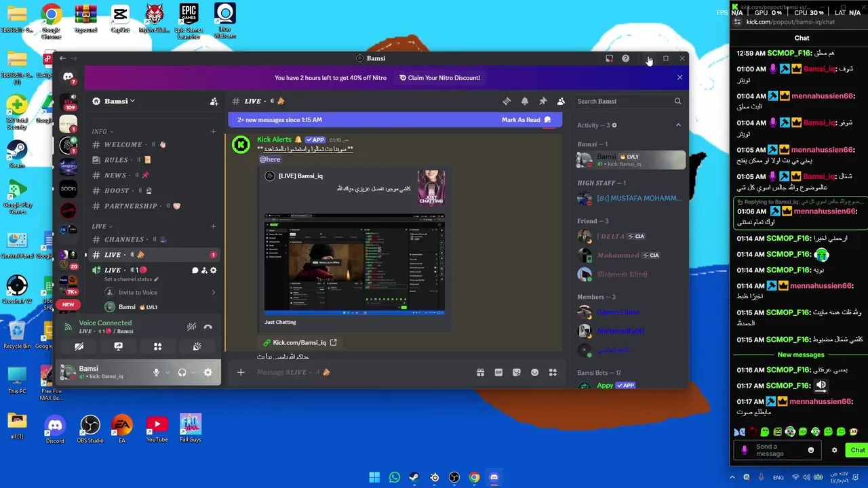Open Activity settings gear

click(x=614, y=125)
